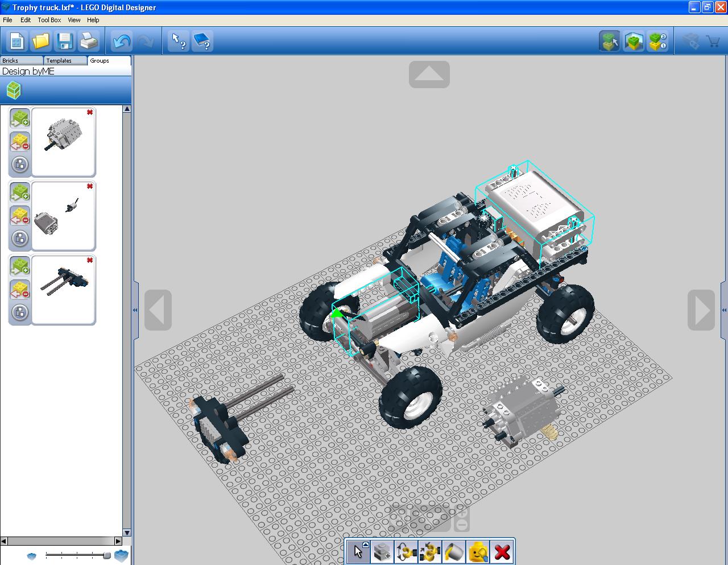The image size is (728, 565).
Task: Open the File menu
Action: [x=7, y=20]
